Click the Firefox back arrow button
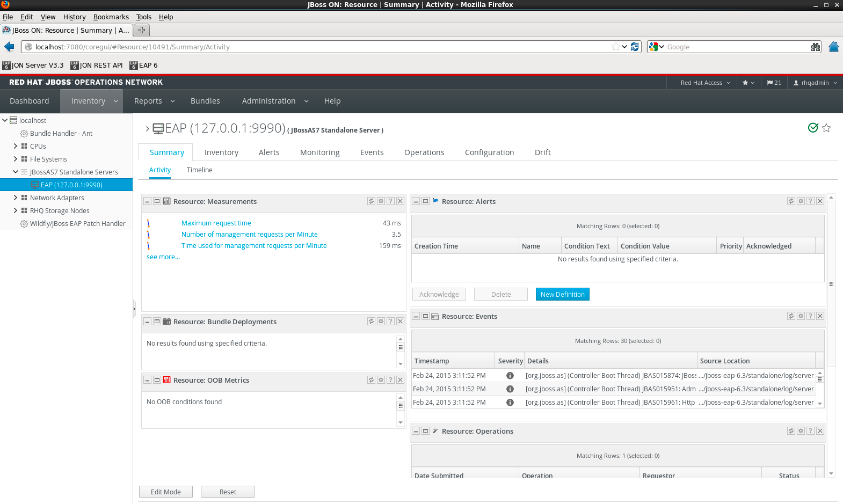 pyautogui.click(x=9, y=47)
